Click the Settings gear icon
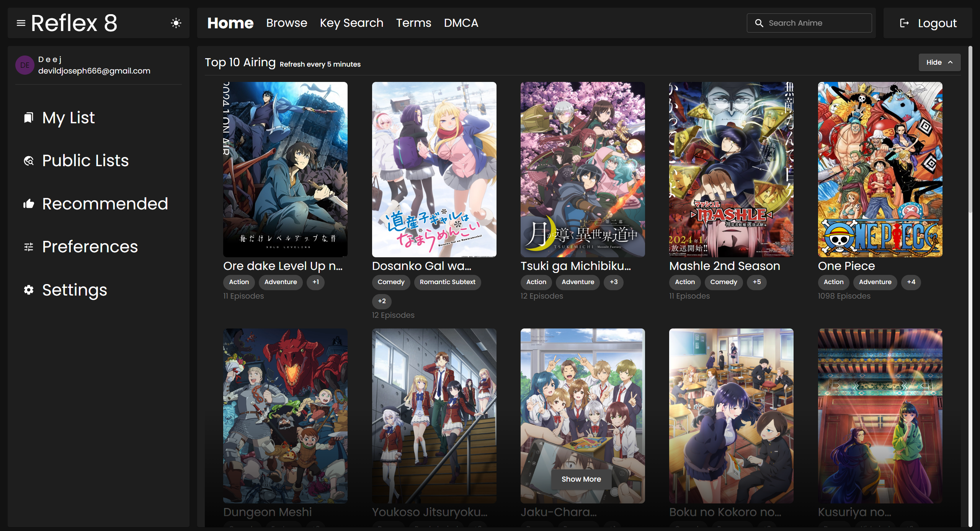This screenshot has width=980, height=531. [x=29, y=290]
